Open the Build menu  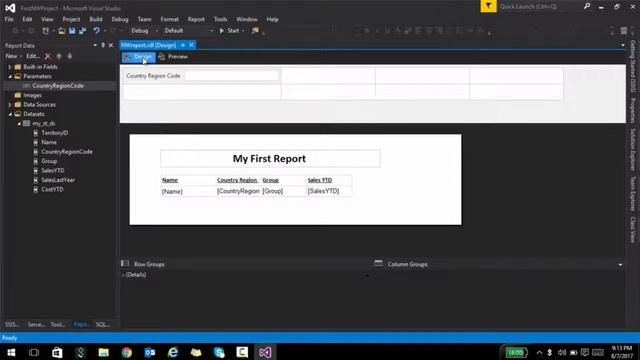coord(96,19)
